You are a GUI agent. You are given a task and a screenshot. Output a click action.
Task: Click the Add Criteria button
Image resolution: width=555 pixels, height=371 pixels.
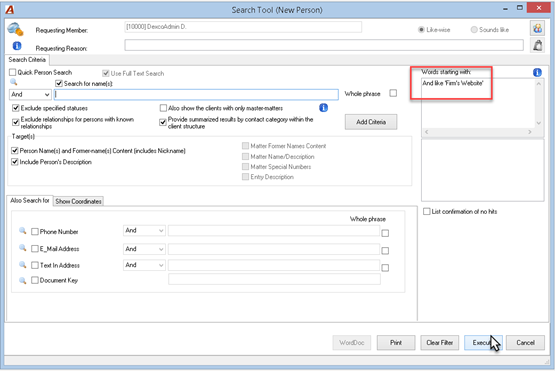(x=371, y=122)
